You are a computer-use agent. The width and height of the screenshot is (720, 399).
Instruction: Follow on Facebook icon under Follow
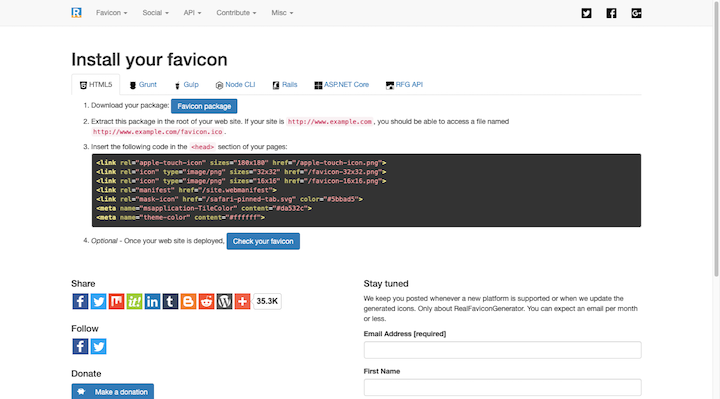(80, 346)
